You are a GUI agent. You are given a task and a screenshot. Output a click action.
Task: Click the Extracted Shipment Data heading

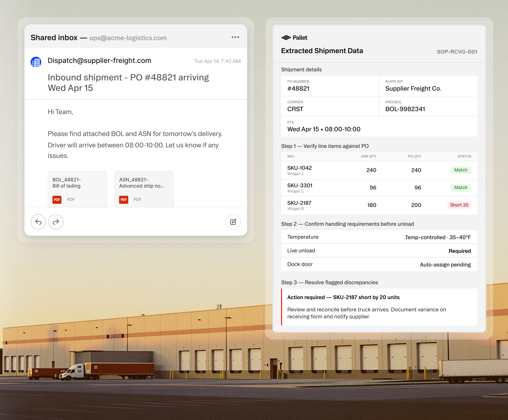click(322, 51)
